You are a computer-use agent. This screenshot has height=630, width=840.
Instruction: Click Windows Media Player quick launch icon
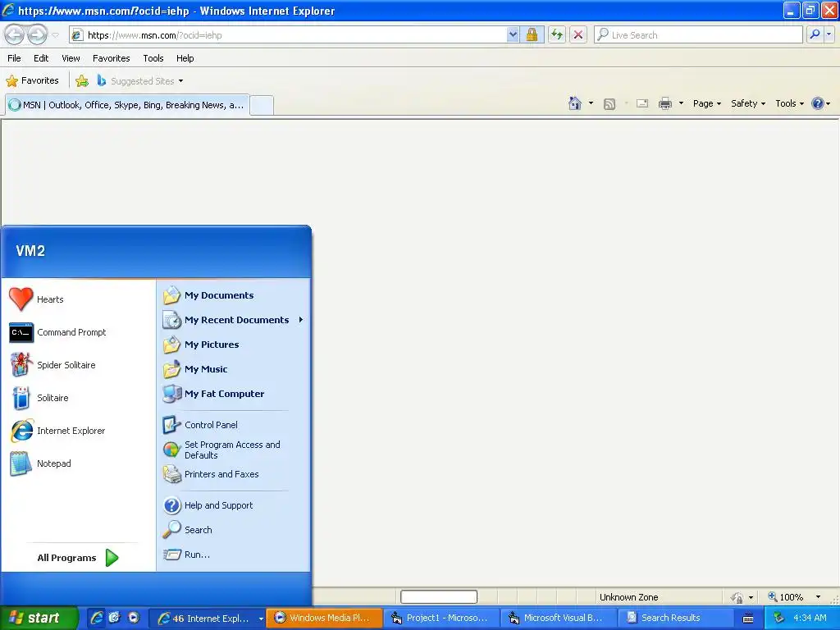coord(134,618)
